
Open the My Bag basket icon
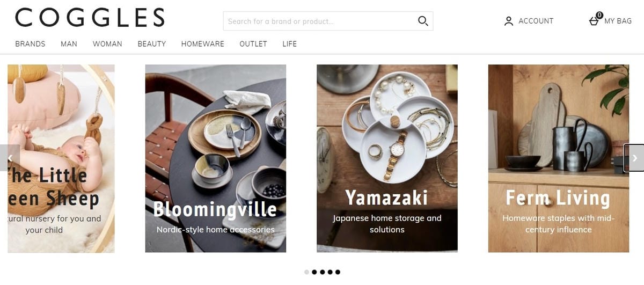[594, 21]
